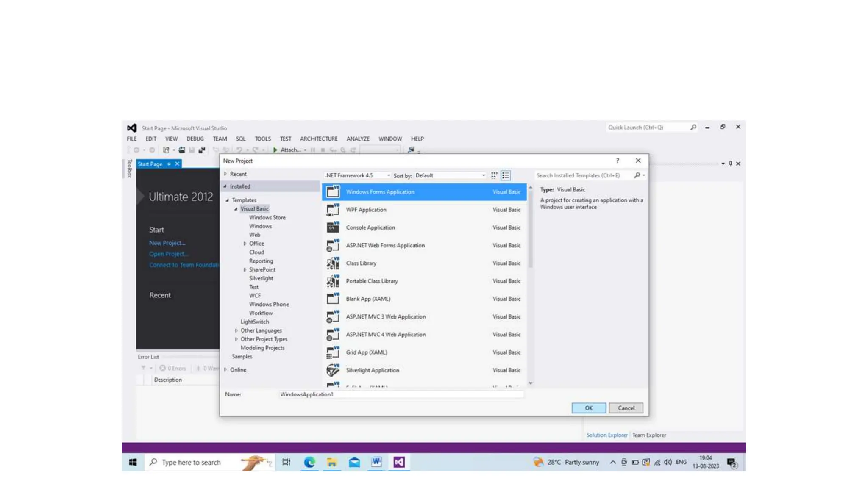Open the TOOLS menu
The width and height of the screenshot is (868, 488).
click(x=262, y=139)
